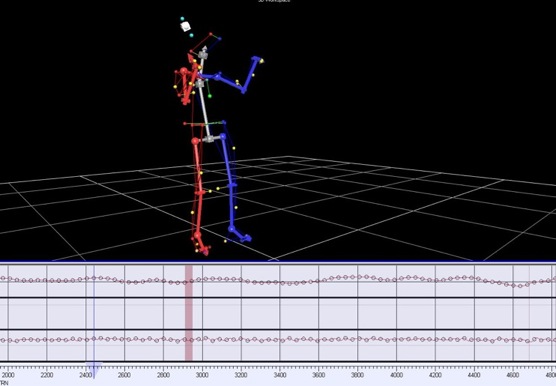Click the red highlighted region in timeline
556x386 pixels.
(189, 313)
